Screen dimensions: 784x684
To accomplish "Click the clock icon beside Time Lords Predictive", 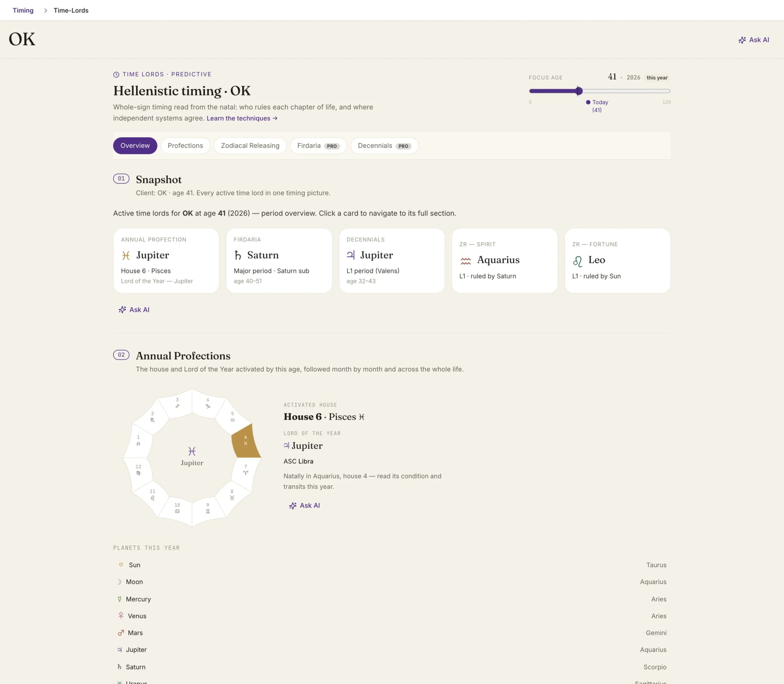I will point(116,74).
